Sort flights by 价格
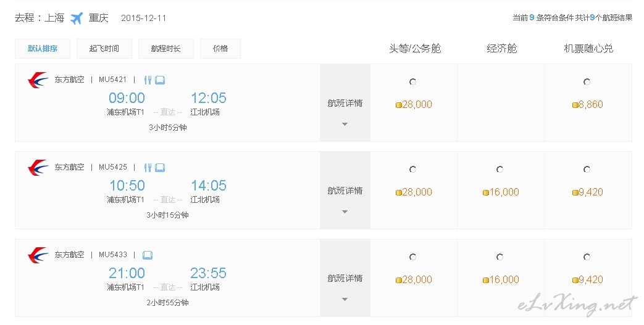Viewport: 644px width, 325px height. point(220,49)
